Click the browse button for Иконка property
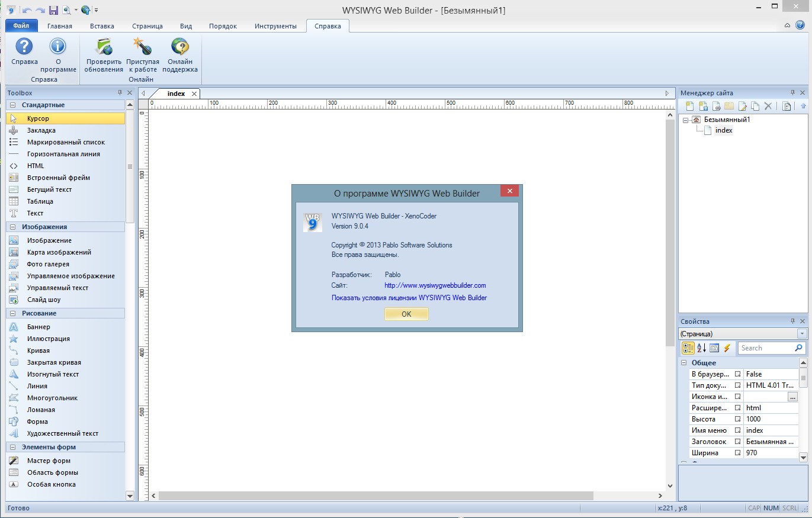 pyautogui.click(x=793, y=397)
